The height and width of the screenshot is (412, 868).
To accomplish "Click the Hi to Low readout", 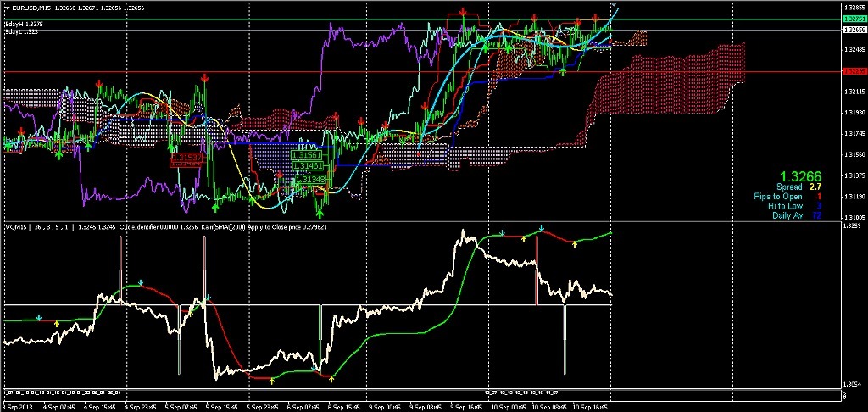I will pyautogui.click(x=794, y=206).
